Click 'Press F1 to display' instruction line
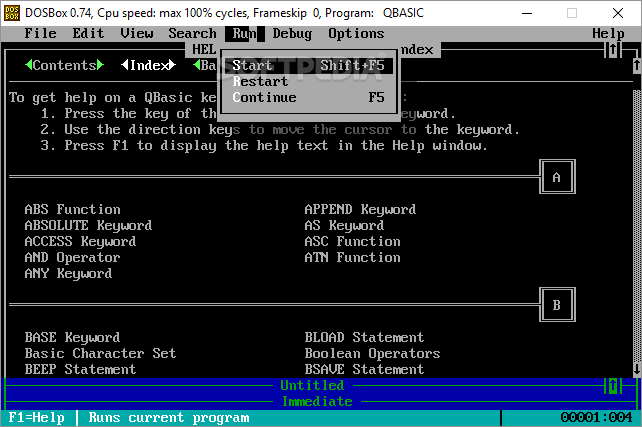Image resolution: width=642 pixels, height=427 pixels. tap(264, 145)
